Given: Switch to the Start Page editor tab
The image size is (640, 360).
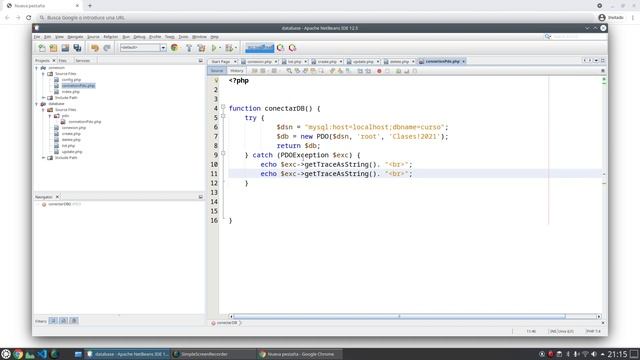Looking at the screenshot, I should [221, 62].
